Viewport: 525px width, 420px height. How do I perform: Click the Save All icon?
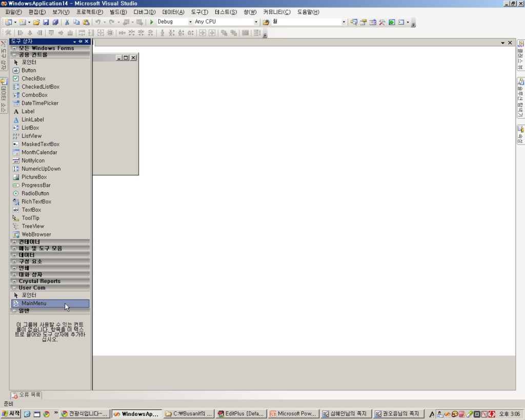55,22
